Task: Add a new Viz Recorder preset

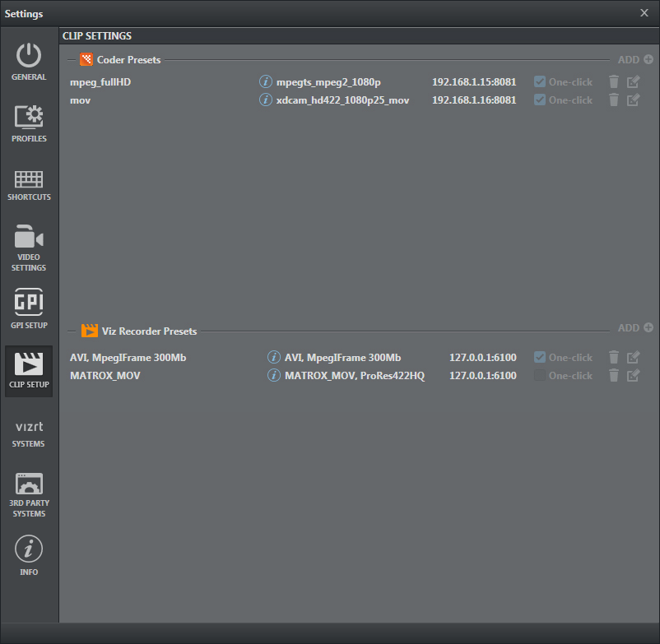Action: click(x=635, y=328)
